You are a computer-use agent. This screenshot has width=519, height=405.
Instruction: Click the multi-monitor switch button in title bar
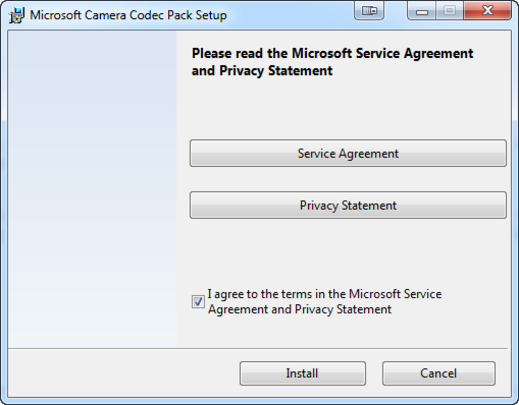[369, 10]
